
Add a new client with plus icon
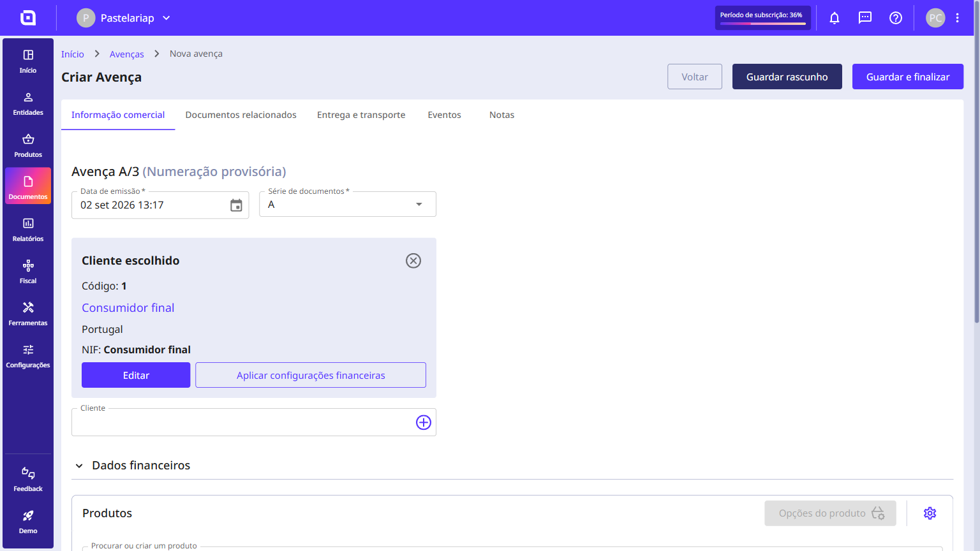tap(424, 422)
